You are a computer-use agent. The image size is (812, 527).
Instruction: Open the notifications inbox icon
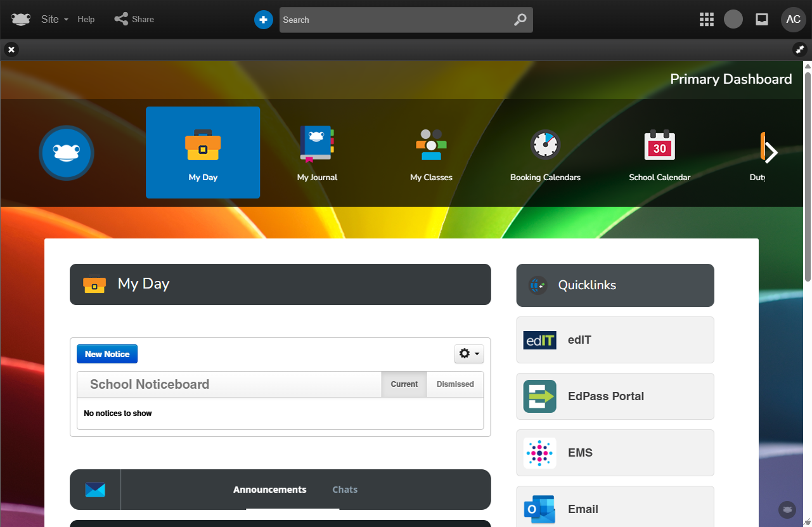[762, 20]
